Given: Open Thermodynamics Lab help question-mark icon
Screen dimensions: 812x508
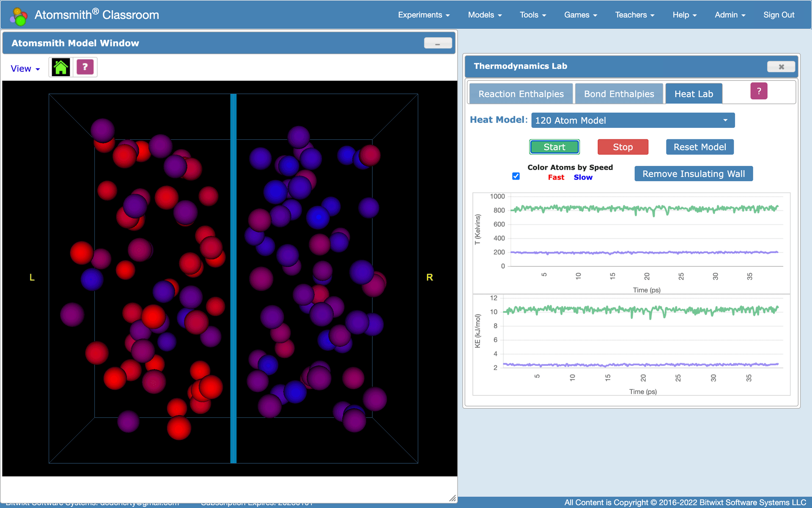Looking at the screenshot, I should 759,91.
